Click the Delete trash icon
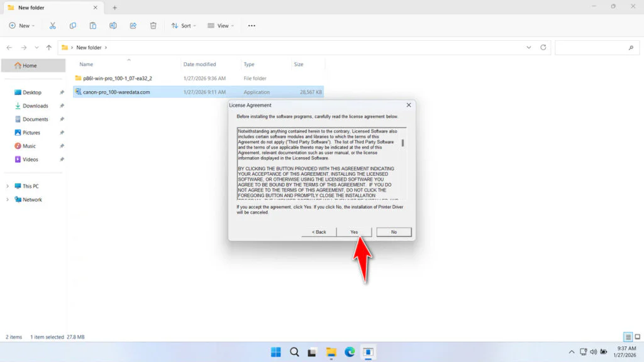644x362 pixels. (153, 25)
